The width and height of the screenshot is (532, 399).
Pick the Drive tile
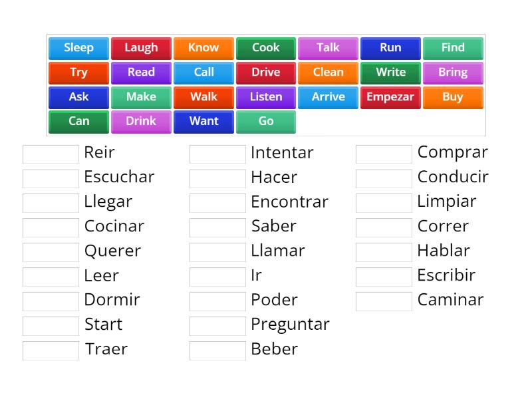265,72
